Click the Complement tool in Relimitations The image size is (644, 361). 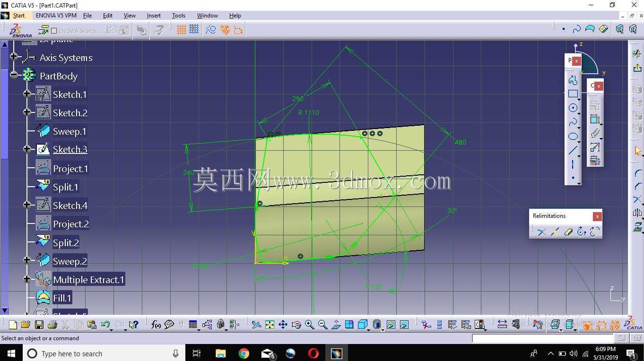point(595,232)
